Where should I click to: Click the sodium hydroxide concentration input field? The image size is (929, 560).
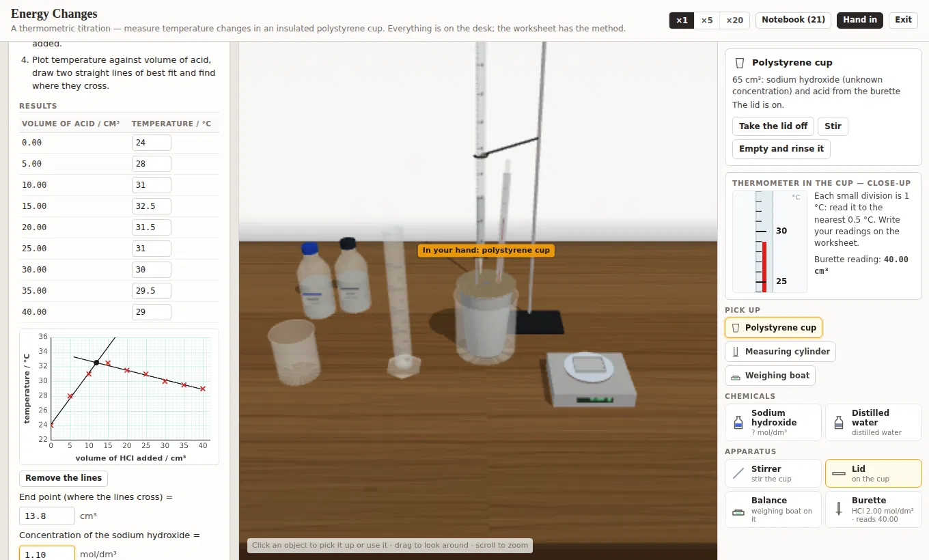[47, 554]
